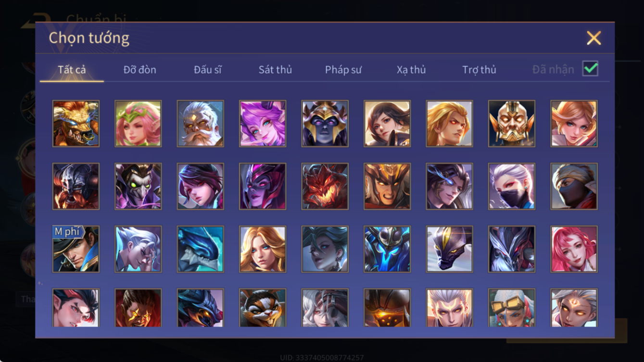The width and height of the screenshot is (644, 362).
Task: Pick the hero with goggles on head
Action: tap(512, 308)
